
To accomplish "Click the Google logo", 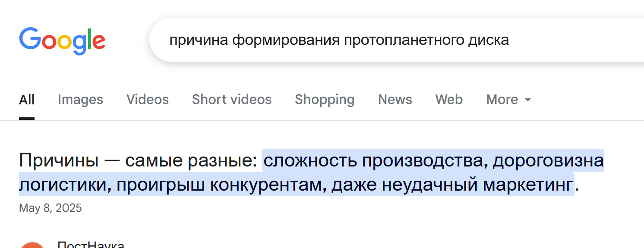I will 62,41.
